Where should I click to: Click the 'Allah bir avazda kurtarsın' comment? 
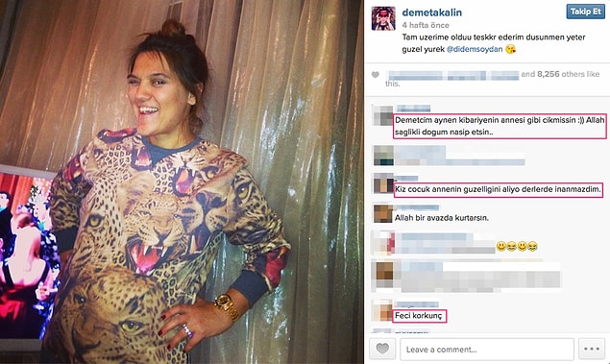442,218
